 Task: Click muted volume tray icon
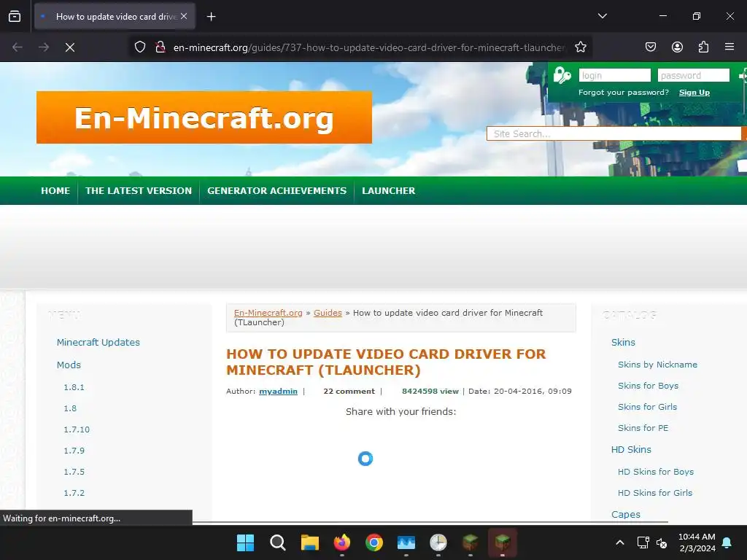[662, 542]
